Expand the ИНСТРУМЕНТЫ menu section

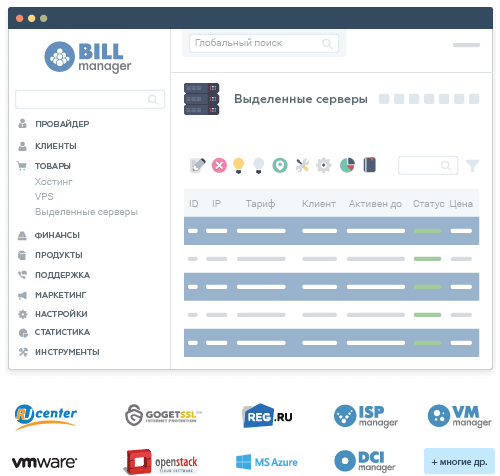67,352
